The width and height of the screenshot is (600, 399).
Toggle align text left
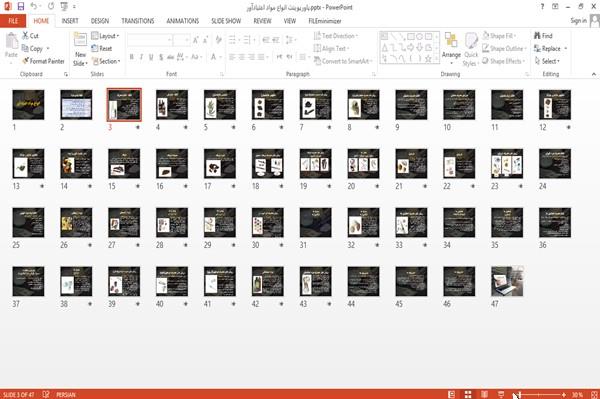[x=232, y=57]
